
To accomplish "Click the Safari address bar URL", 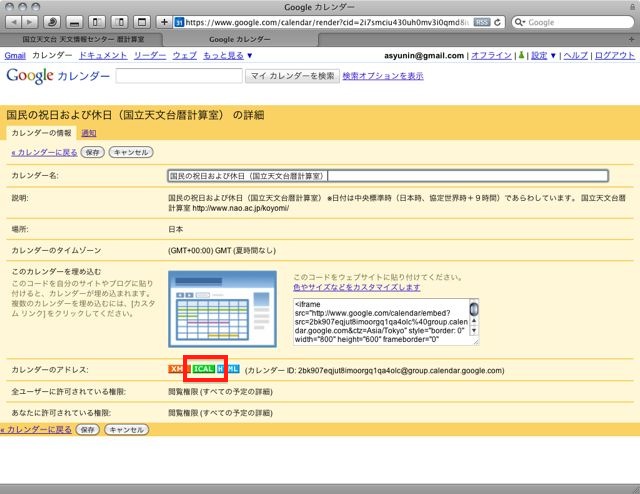I will point(327,22).
